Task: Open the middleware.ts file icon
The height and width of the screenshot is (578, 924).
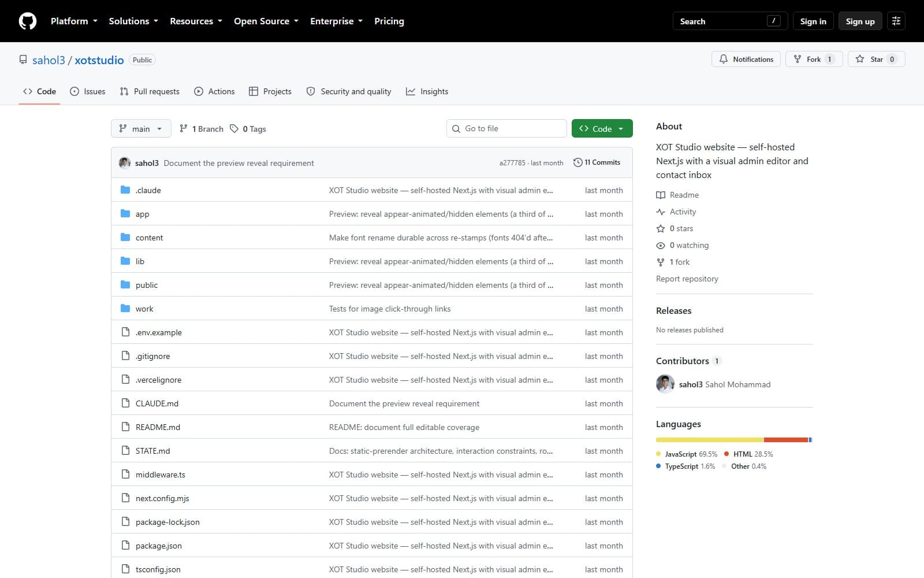Action: [x=125, y=475]
